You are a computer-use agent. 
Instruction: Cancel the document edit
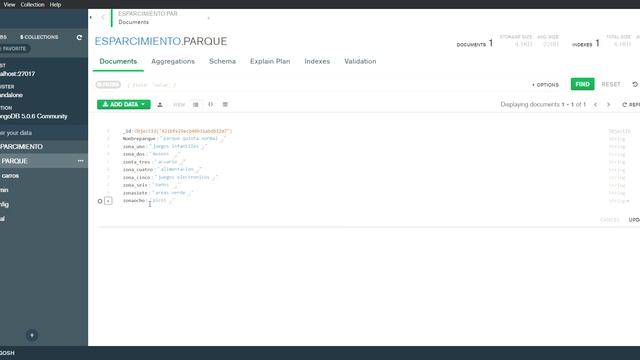pos(610,220)
